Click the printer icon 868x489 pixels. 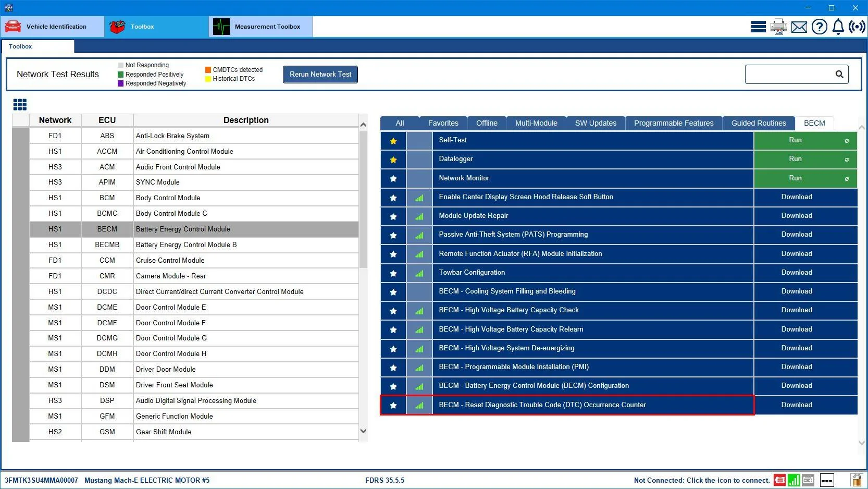pos(779,27)
